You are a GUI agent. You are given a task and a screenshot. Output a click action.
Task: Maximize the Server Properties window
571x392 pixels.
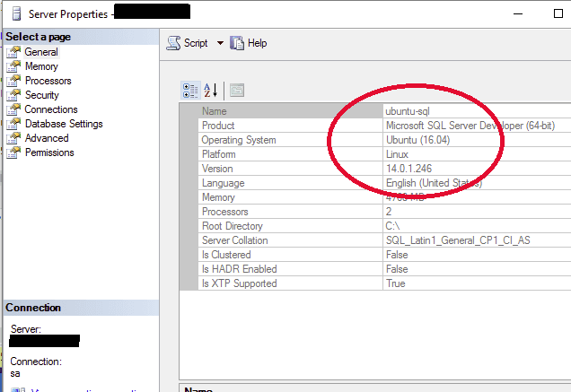point(558,13)
